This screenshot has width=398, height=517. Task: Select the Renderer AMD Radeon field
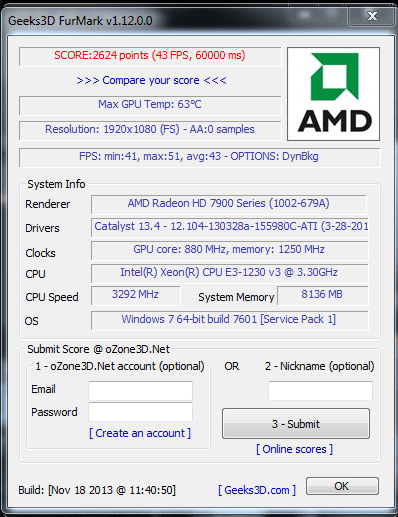(229, 204)
